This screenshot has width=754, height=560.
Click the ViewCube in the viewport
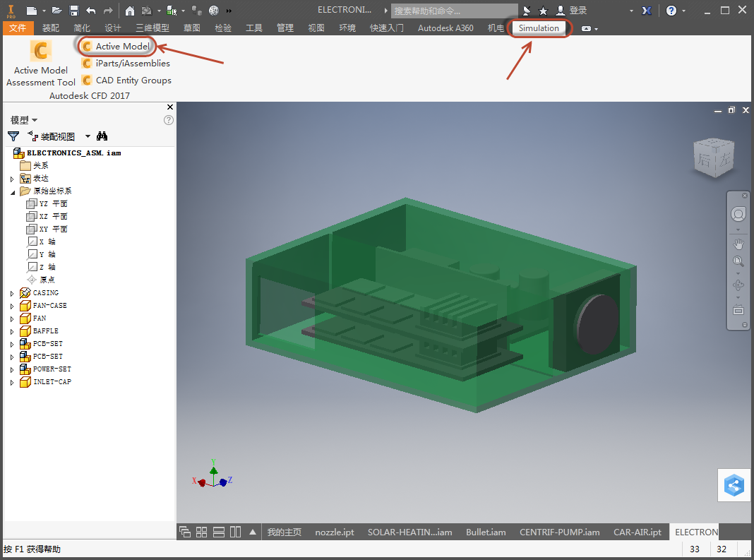[x=714, y=158]
